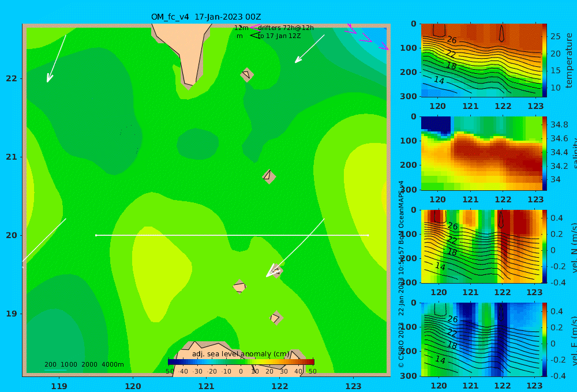This screenshot has height=392, width=577.
Task: Click longitude label 119 on main map
Action: click(59, 386)
